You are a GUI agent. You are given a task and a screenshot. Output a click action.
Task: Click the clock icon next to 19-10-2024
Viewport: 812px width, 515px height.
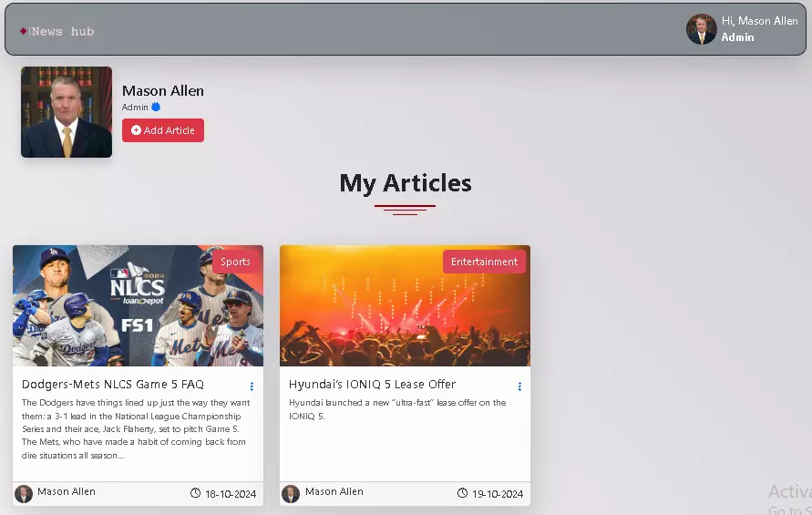point(462,493)
